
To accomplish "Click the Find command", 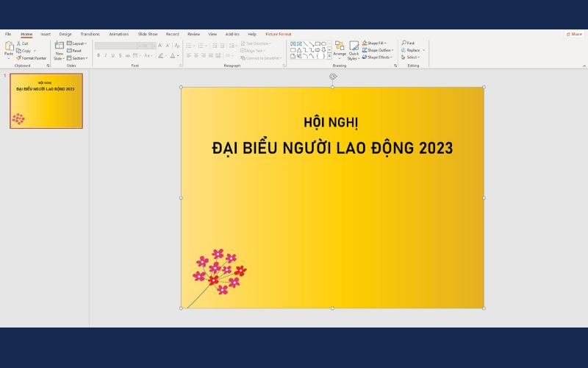I will point(408,43).
